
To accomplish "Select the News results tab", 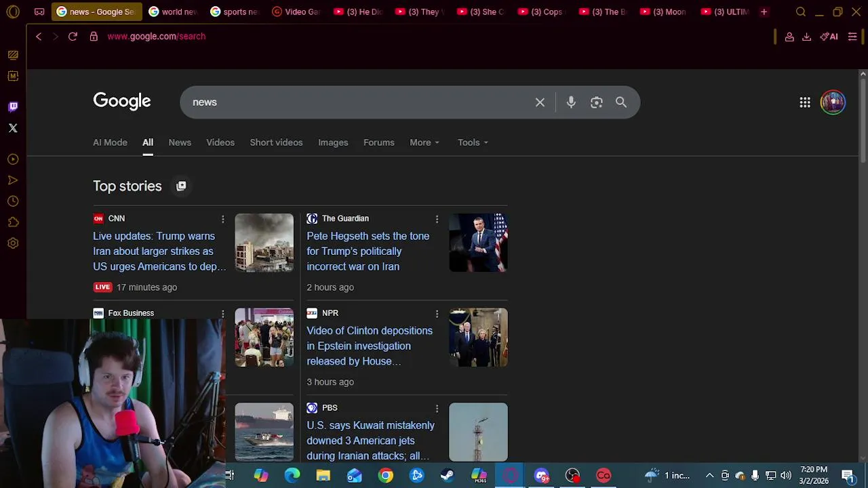I will pos(180,142).
